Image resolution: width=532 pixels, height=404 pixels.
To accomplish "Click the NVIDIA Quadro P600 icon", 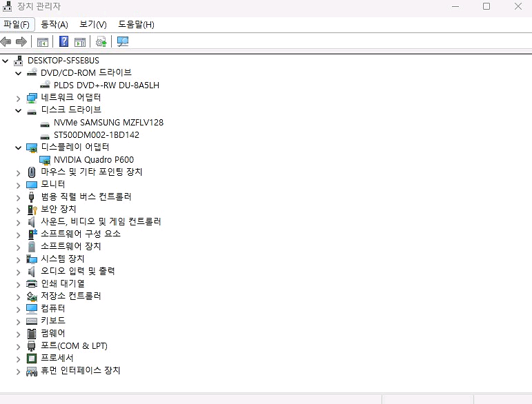I will tap(45, 160).
